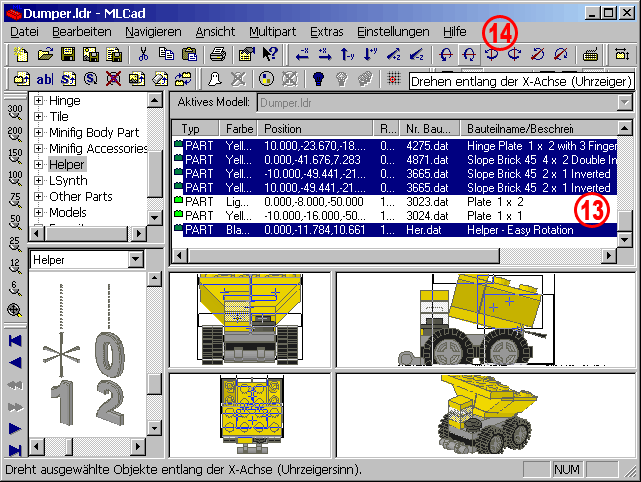The image size is (641, 482).
Task: Click the first Z-axis rotation icon
Action: (x=537, y=54)
